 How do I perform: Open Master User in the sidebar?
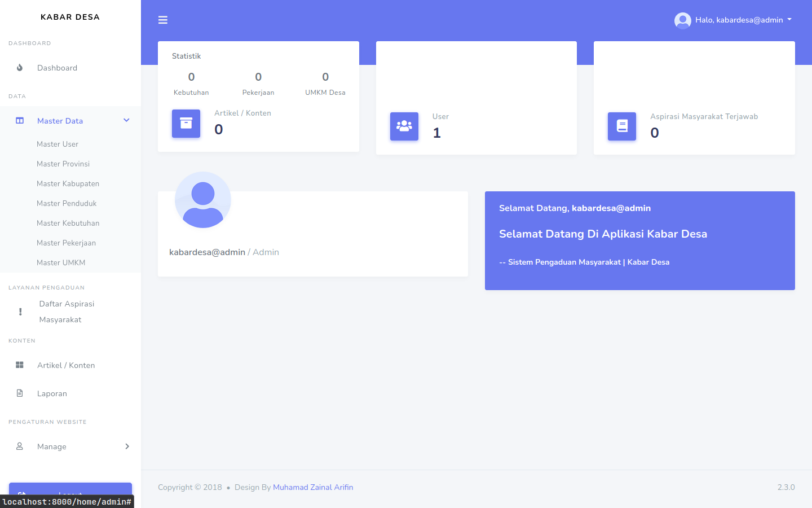pos(58,144)
